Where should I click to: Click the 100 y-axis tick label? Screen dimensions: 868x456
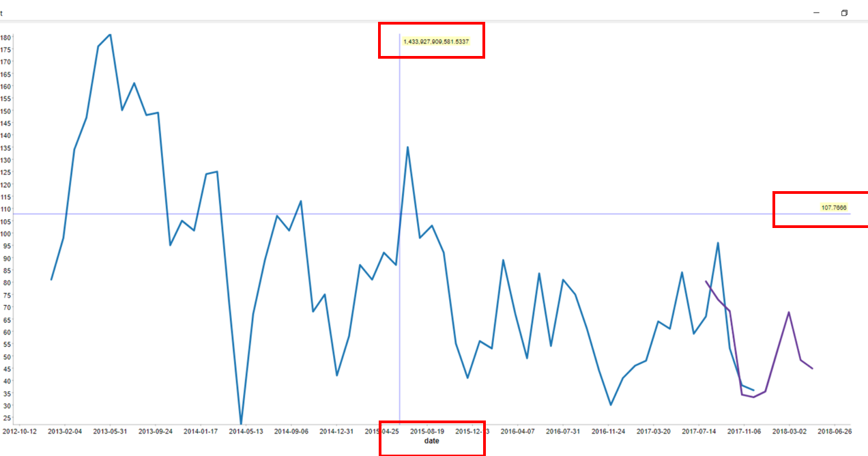[6, 233]
